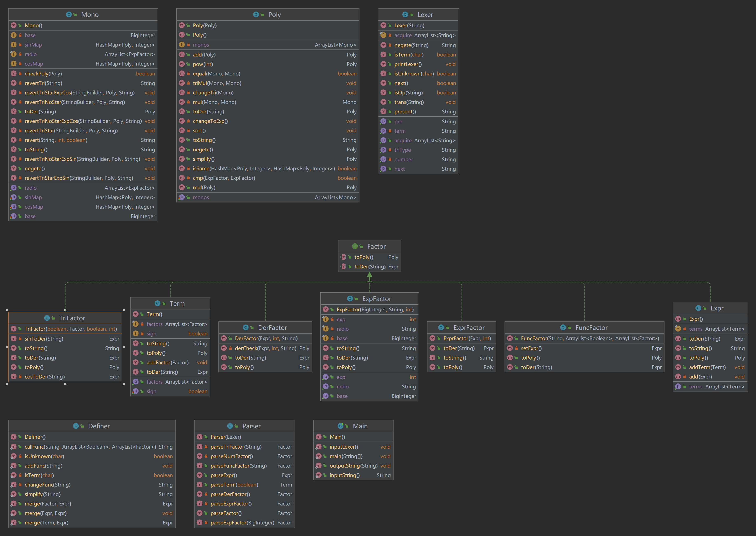Click the class icon beside the Lexer header
756x536 pixels.
405,14
